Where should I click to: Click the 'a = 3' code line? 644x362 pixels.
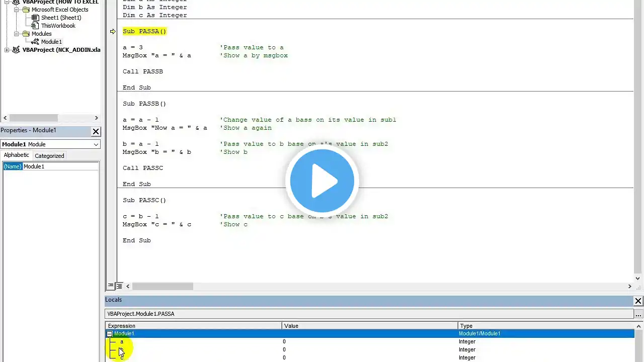[133, 47]
